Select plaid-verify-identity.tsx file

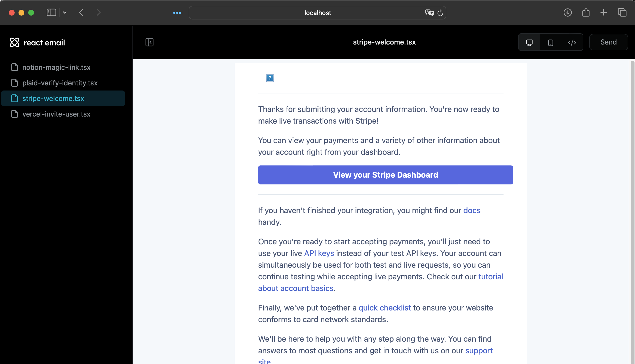tap(60, 83)
